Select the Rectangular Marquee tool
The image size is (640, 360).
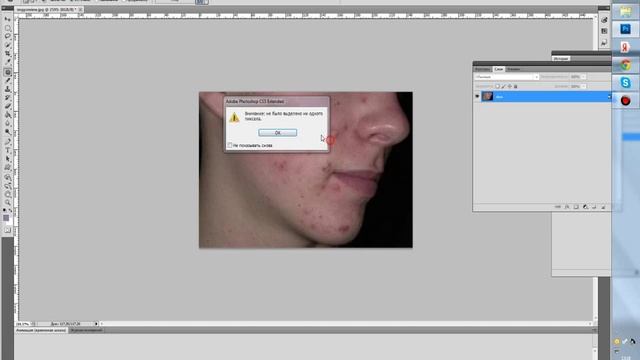pyautogui.click(x=8, y=28)
